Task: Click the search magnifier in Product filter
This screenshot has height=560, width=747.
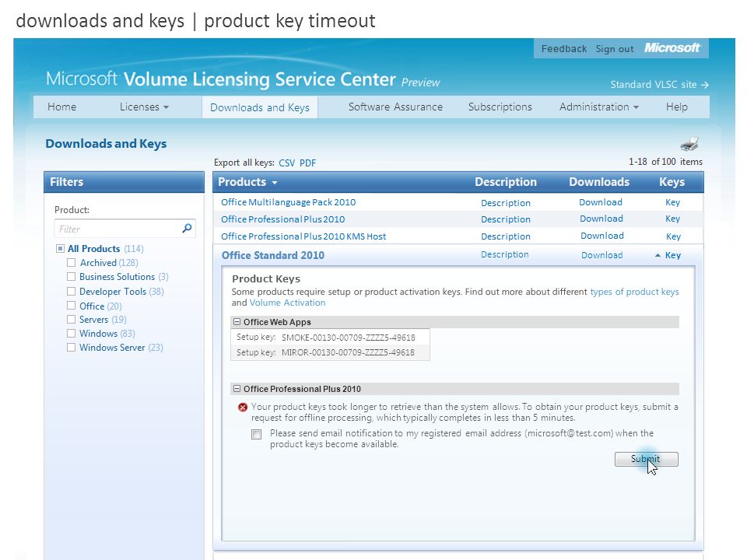Action: [188, 228]
